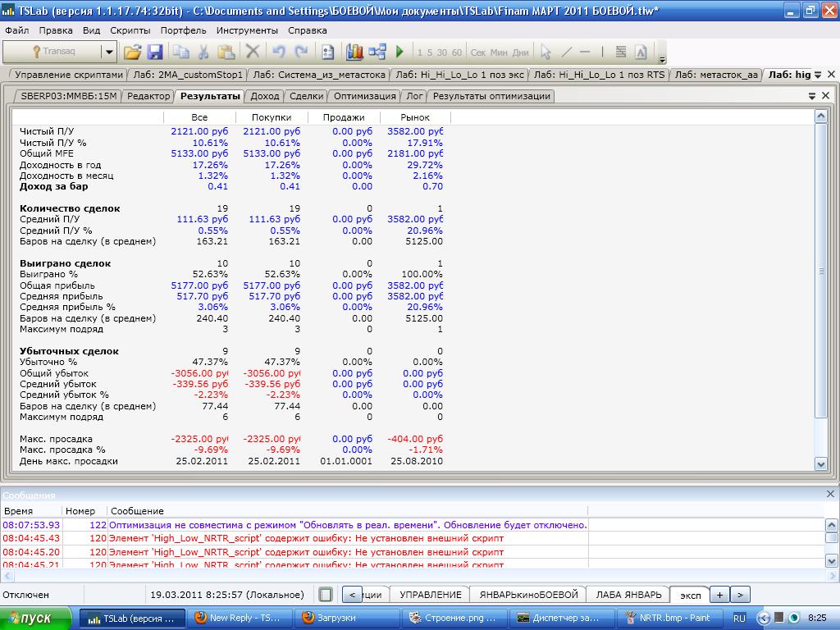Click the save floppy disk icon
840x630 pixels.
tap(155, 52)
